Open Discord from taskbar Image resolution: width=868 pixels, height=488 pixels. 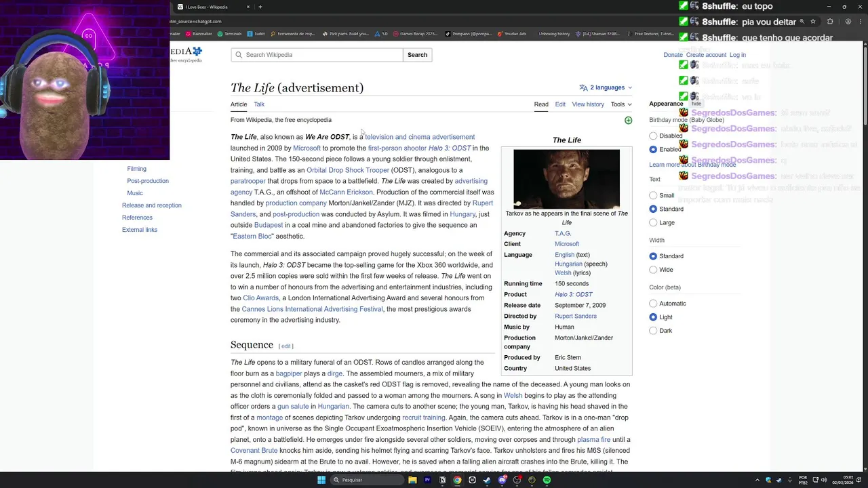[502, 480]
